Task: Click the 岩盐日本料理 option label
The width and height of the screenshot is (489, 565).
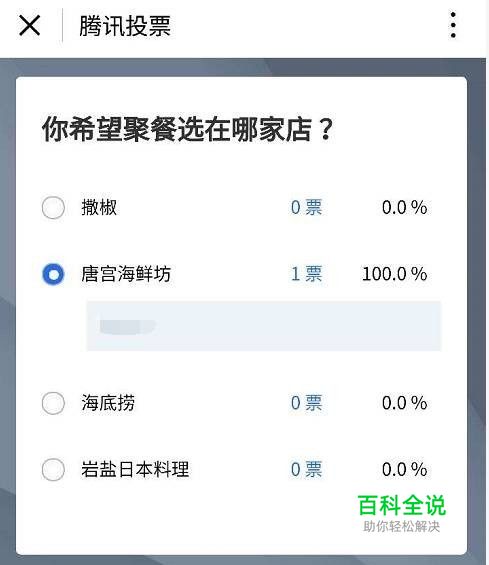Action: (x=135, y=470)
